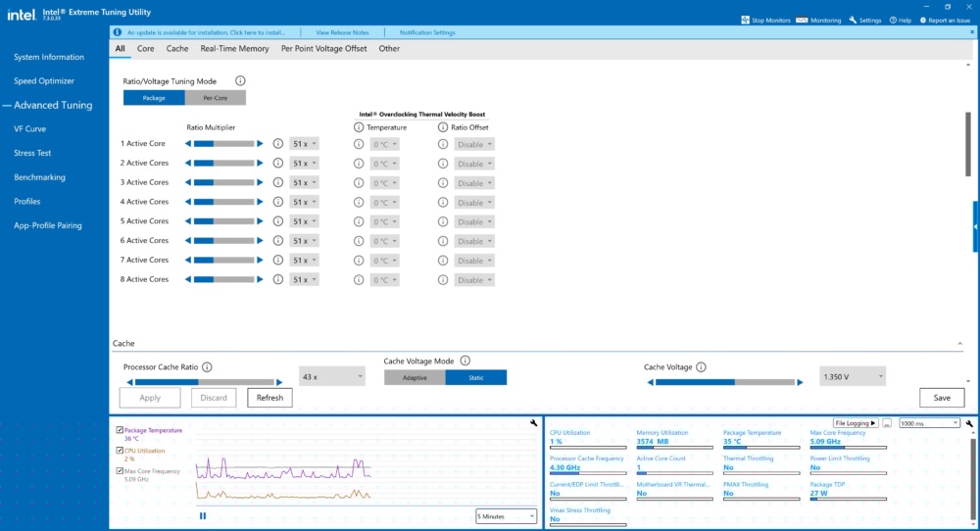Image resolution: width=980 pixels, height=531 pixels.
Task: Click the Refresh button
Action: (x=269, y=398)
